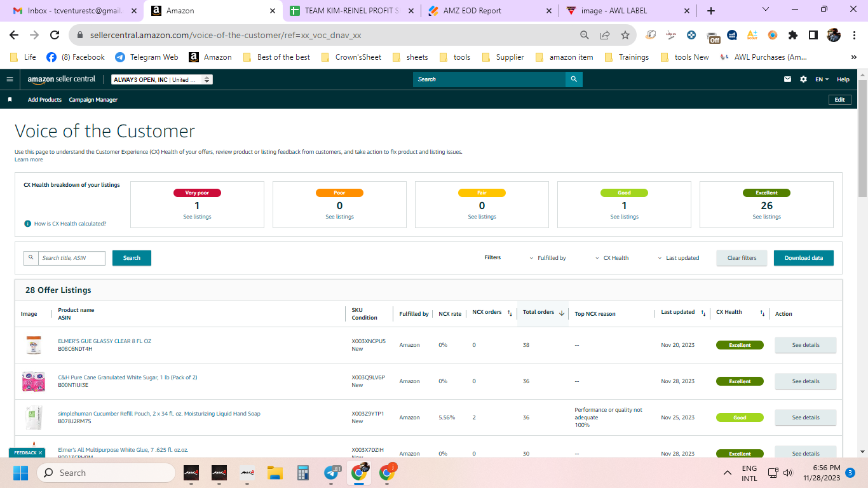See details for ELMER'S GUE GLASSY CLEAR
Viewport: 868px width, 488px height.
(806, 345)
